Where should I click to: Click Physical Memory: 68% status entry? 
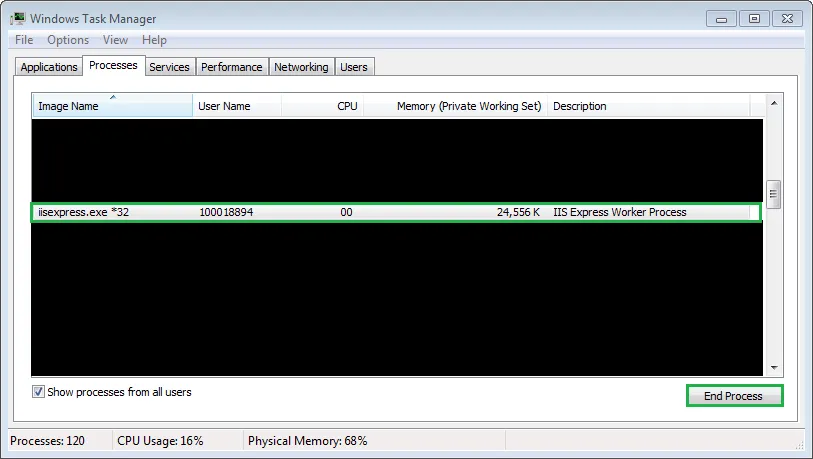point(307,441)
